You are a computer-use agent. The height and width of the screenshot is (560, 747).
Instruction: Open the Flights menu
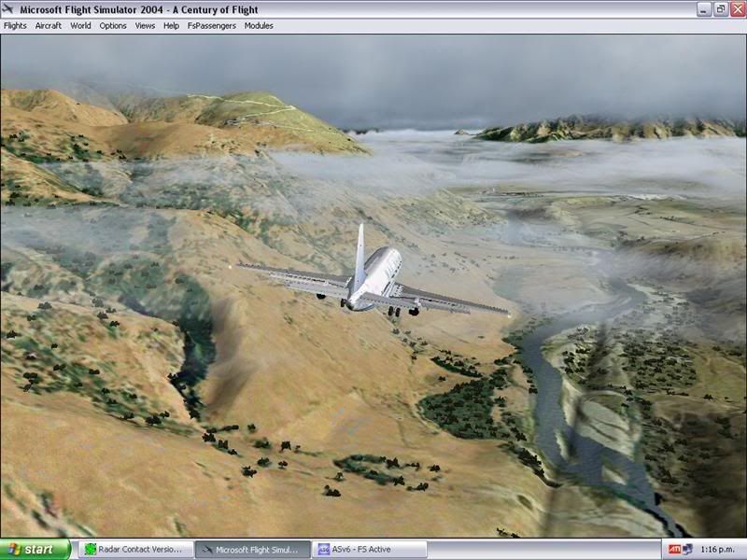[x=15, y=25]
